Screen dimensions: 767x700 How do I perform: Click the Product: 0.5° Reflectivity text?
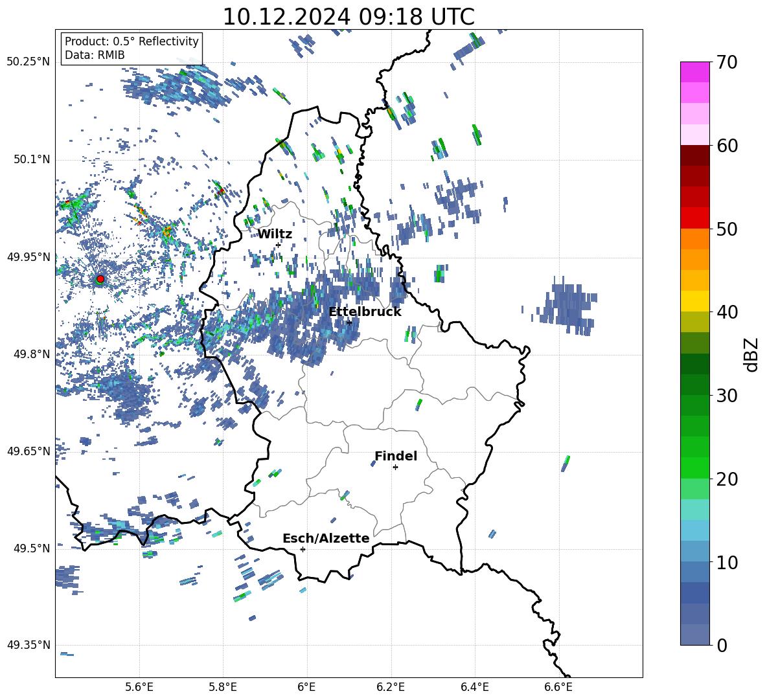(x=132, y=41)
